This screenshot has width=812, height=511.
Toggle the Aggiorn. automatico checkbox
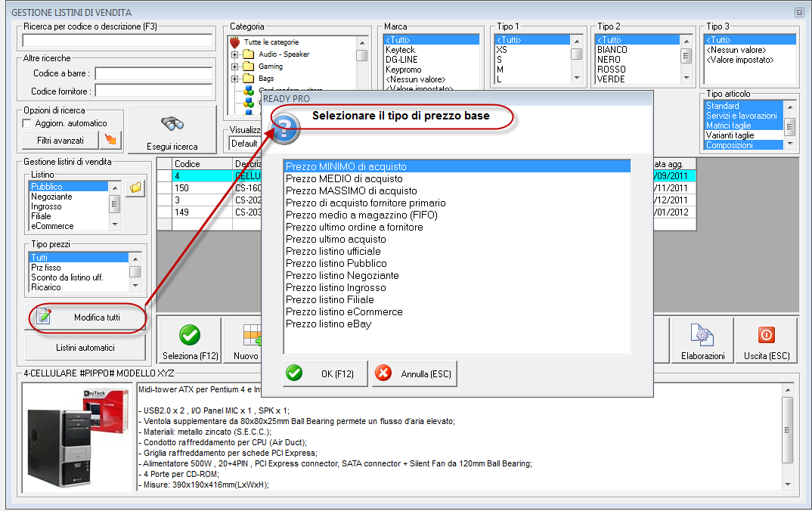(27, 123)
